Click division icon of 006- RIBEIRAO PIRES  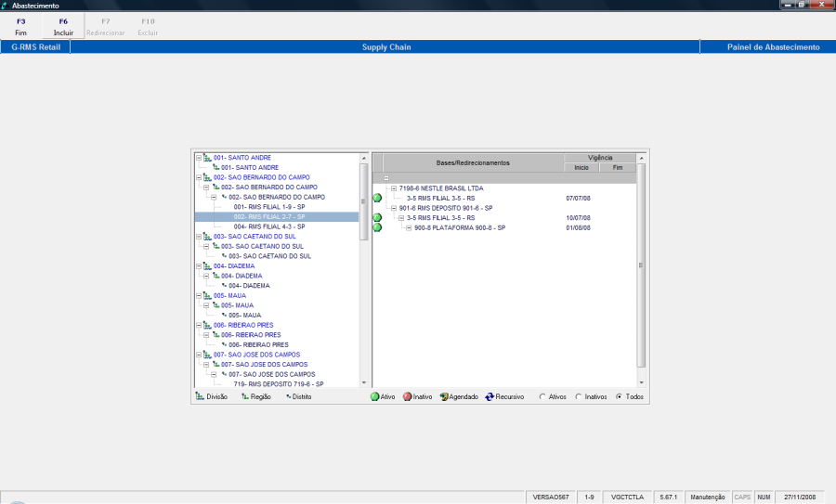pyautogui.click(x=207, y=325)
